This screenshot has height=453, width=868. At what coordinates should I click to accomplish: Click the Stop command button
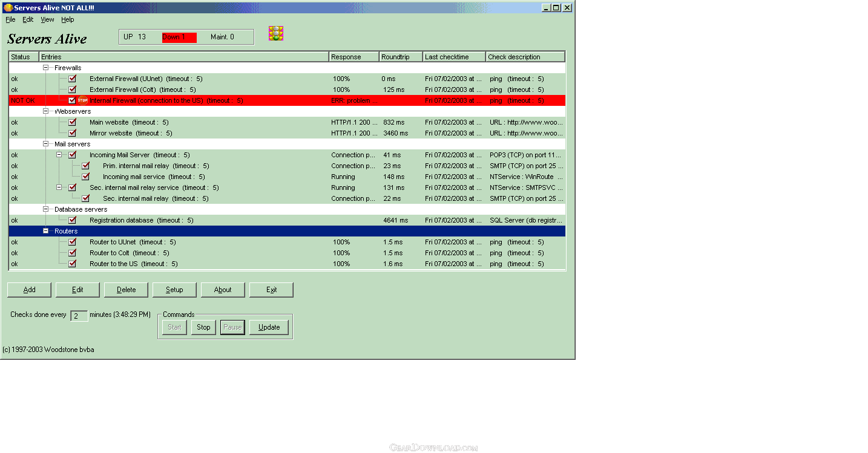203,327
